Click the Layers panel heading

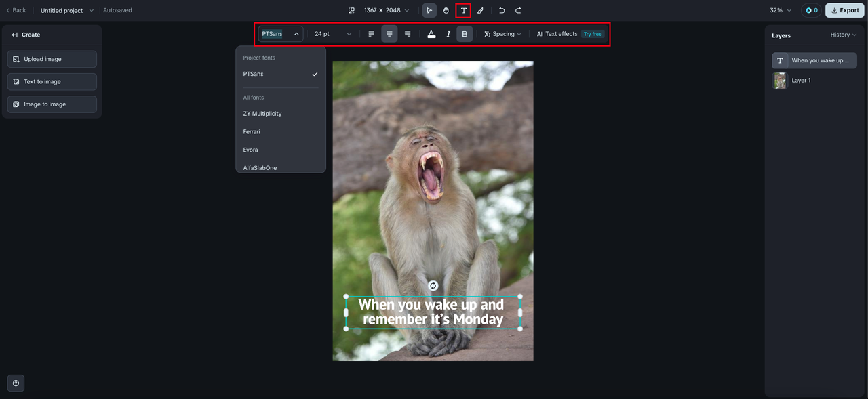(x=781, y=35)
